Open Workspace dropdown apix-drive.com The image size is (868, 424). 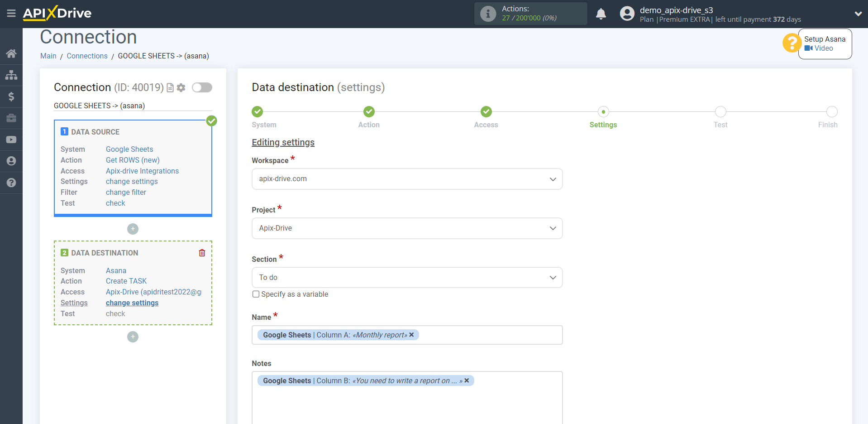tap(407, 179)
